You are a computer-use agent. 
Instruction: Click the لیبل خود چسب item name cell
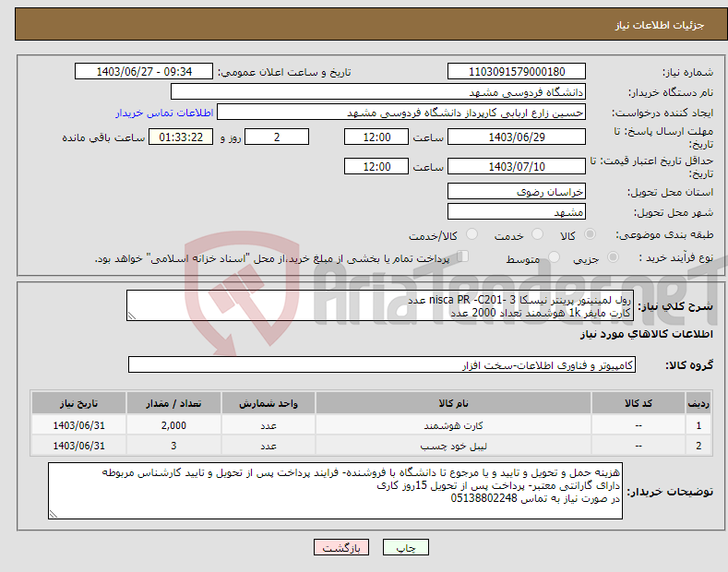pos(453,446)
